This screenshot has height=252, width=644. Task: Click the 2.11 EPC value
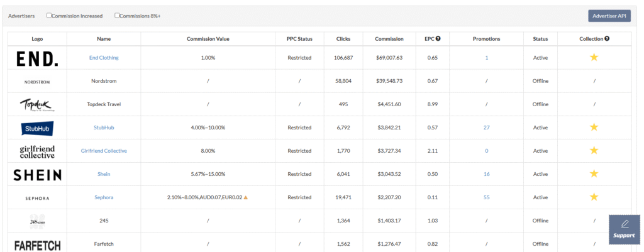(433, 151)
